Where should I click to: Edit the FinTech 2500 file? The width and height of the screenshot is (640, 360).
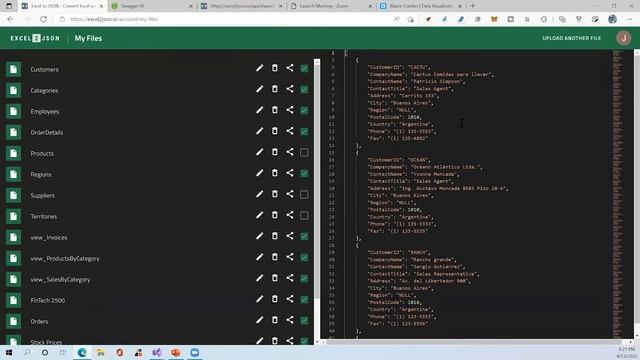pyautogui.click(x=260, y=299)
